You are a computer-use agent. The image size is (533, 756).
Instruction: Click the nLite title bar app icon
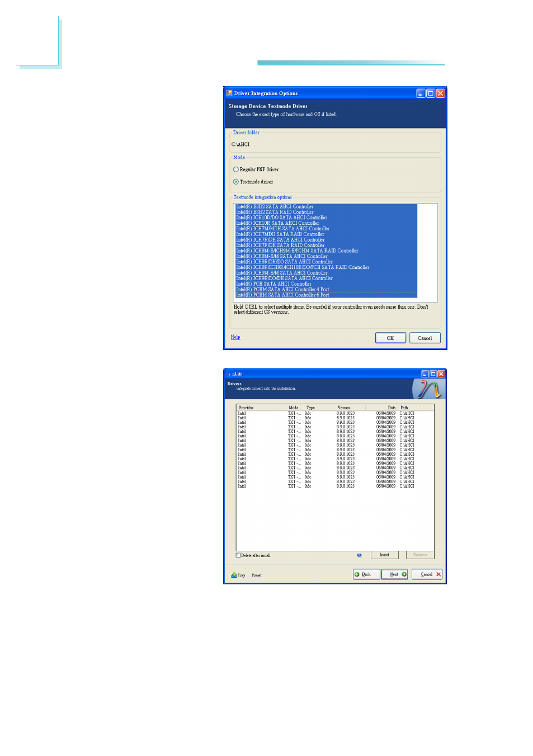point(229,374)
